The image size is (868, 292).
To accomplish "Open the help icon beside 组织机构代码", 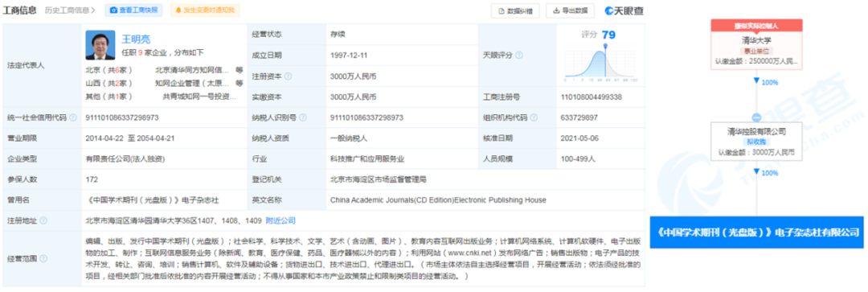I will [x=534, y=117].
